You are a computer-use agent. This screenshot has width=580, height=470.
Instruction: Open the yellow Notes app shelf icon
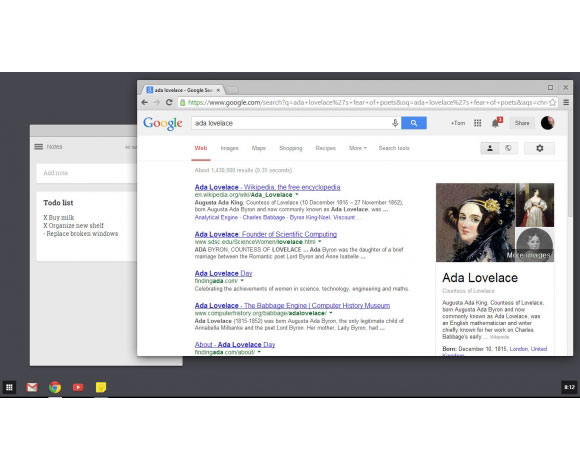point(101,387)
